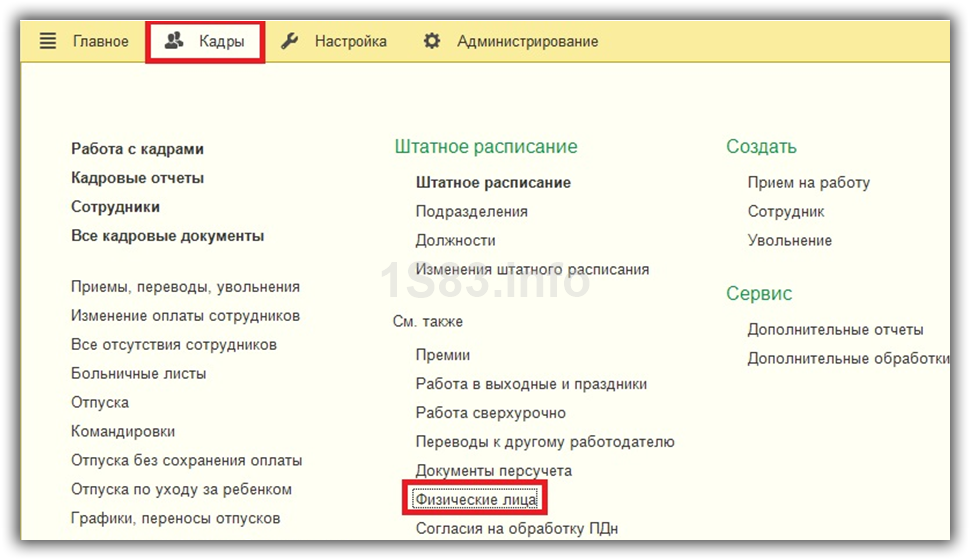Open Работа с кадрами
The width and height of the screenshot is (970, 560).
pyautogui.click(x=137, y=149)
